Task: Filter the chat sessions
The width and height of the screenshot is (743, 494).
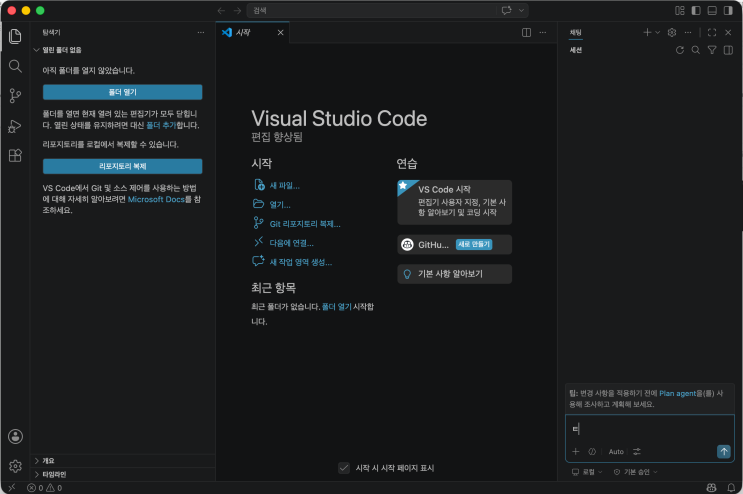Action: [712, 50]
